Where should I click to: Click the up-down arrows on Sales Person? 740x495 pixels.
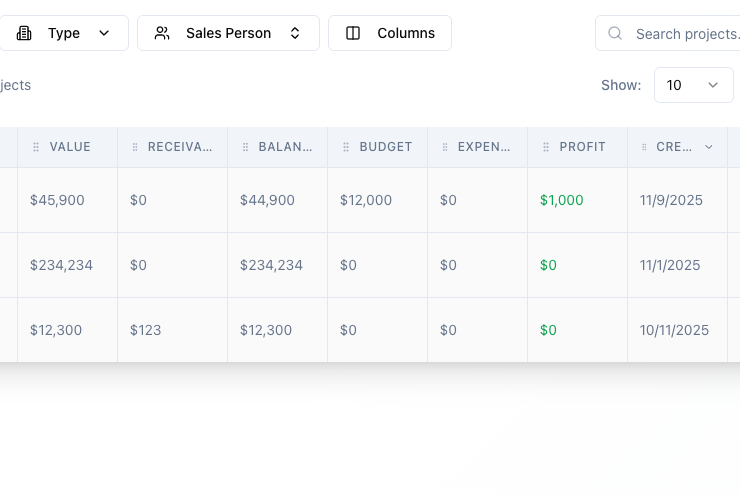click(x=295, y=33)
